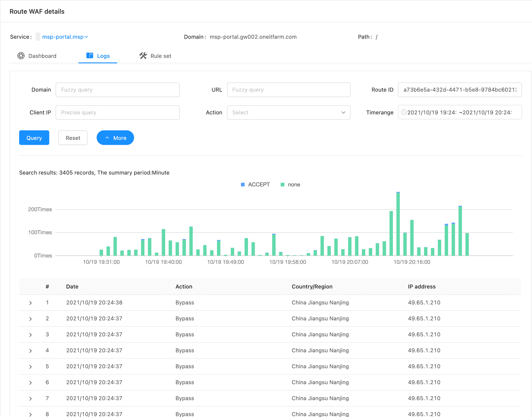Click IP 49.65.1.210 in row 4
Image resolution: width=532 pixels, height=417 pixels.
(424, 350)
